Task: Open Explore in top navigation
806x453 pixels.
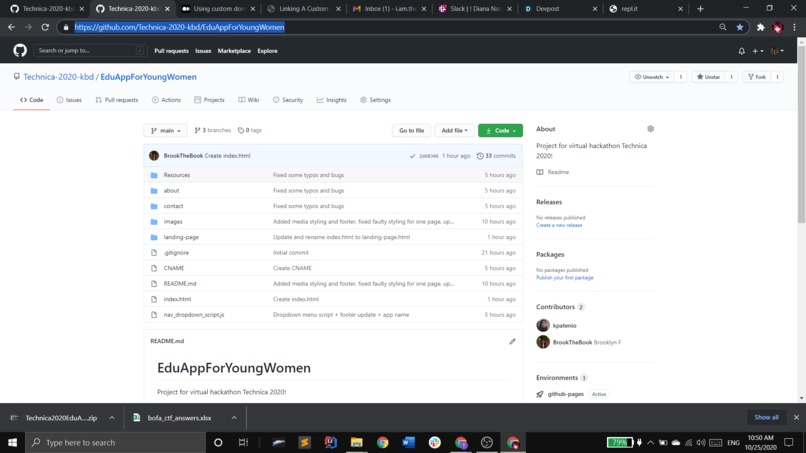Action: 267,51
